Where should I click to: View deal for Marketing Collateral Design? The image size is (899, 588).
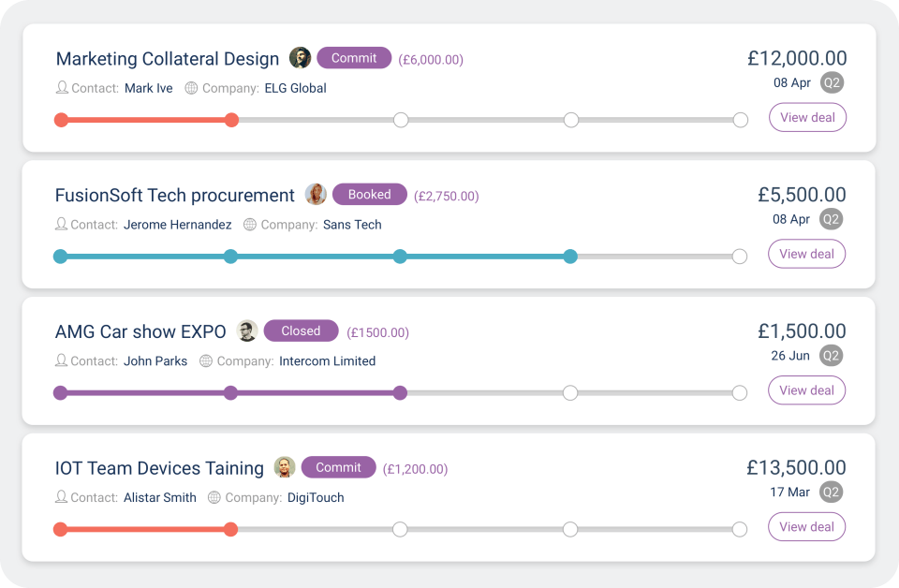coord(807,118)
